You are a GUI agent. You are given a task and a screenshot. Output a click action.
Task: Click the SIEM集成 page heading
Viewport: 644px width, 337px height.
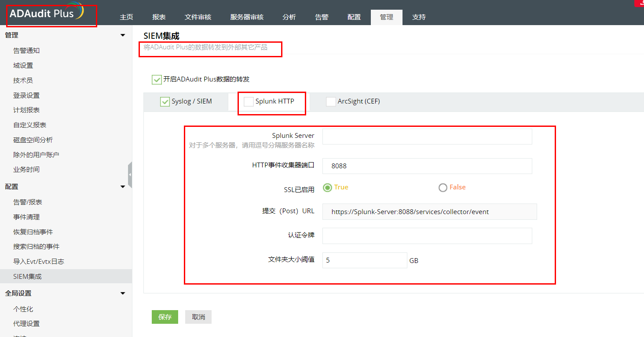161,36
